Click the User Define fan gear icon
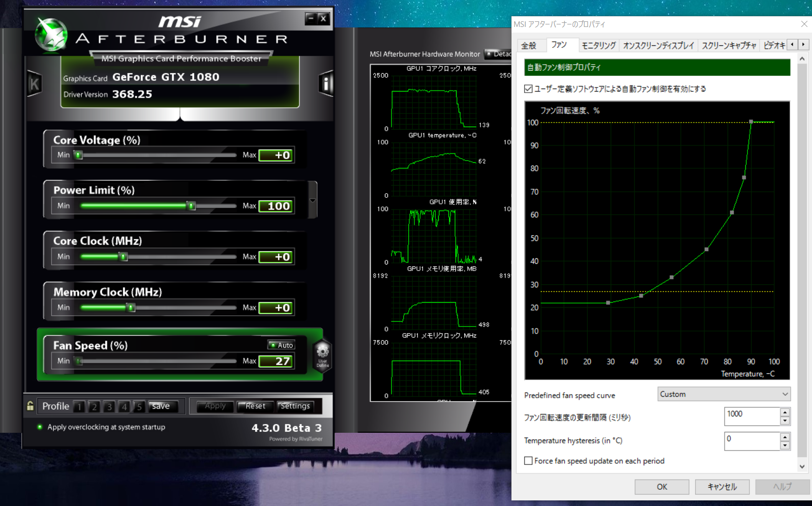This screenshot has width=812, height=506. [x=322, y=354]
